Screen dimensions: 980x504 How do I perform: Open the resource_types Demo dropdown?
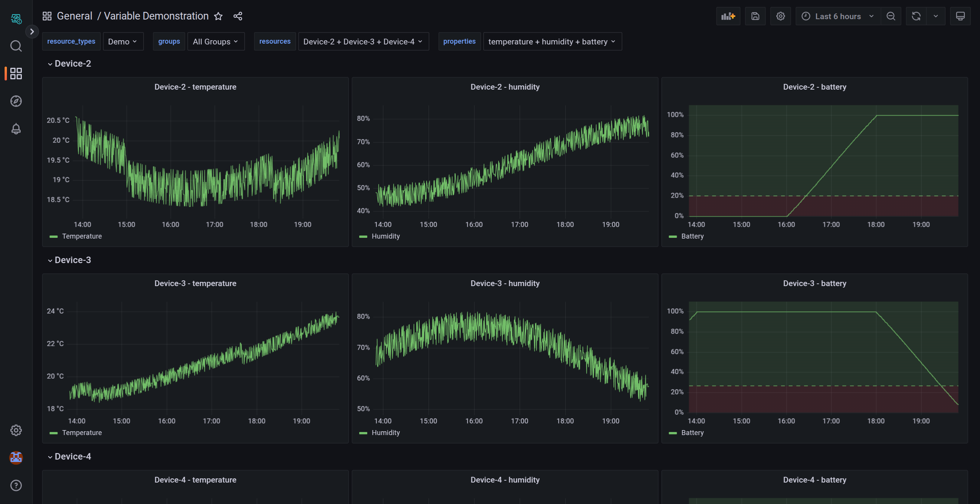click(123, 41)
